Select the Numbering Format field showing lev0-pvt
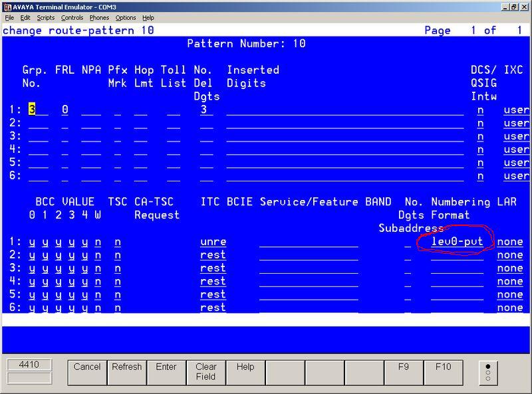 (x=457, y=242)
